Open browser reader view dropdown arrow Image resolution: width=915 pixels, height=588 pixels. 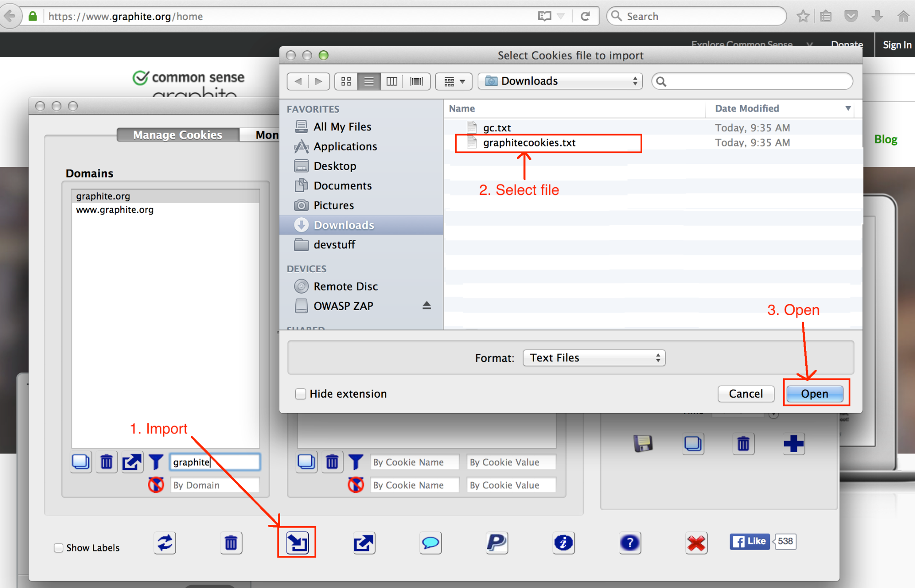(561, 16)
